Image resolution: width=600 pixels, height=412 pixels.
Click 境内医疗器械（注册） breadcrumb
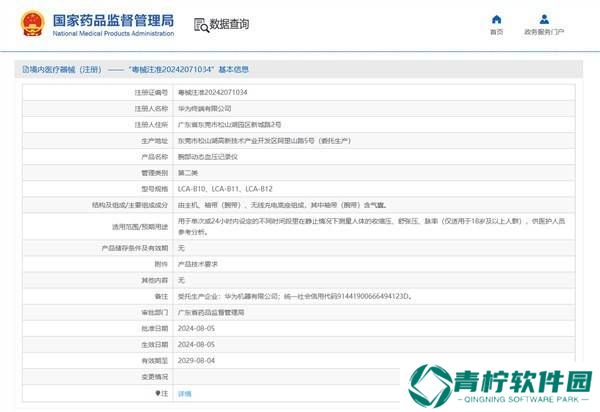click(65, 69)
